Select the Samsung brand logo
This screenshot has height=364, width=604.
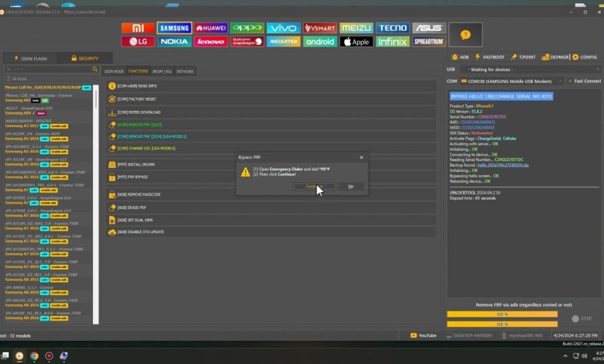[x=173, y=28]
